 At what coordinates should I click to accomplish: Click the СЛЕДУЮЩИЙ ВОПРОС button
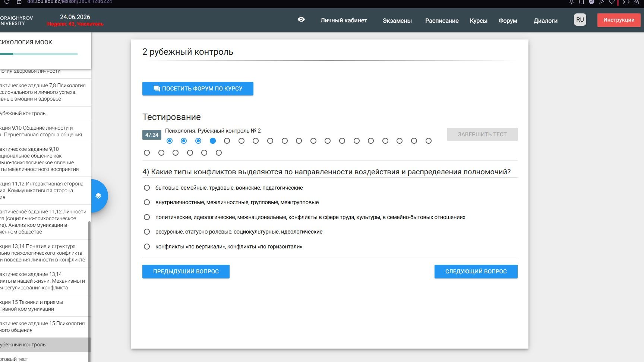476,271
